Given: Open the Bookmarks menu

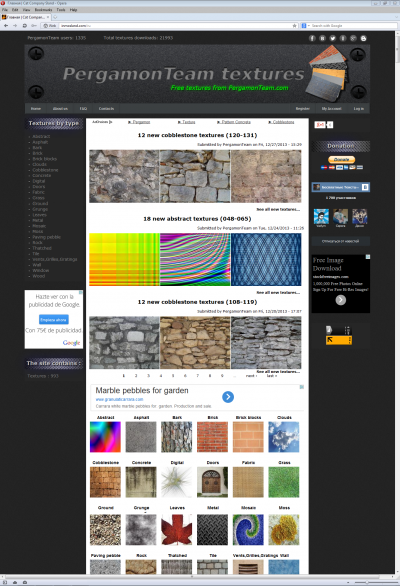Looking at the screenshot, I should pyautogui.click(x=43, y=10).
